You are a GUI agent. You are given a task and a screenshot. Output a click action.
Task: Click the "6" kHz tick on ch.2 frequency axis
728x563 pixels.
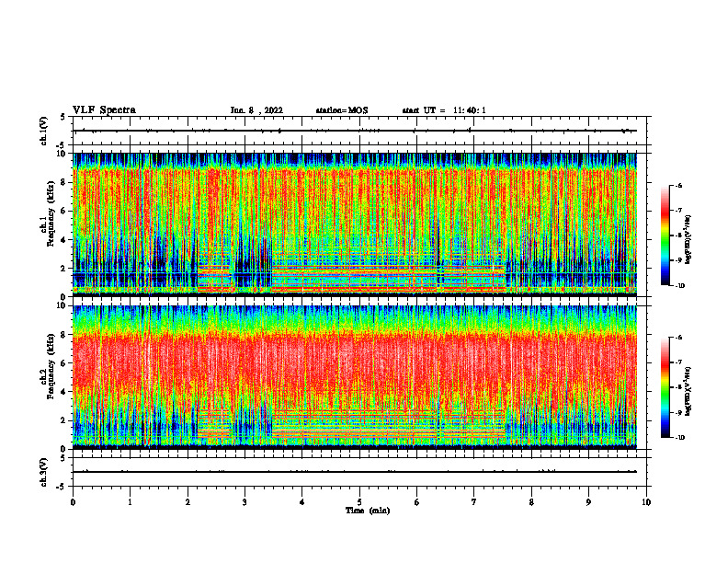[63, 363]
